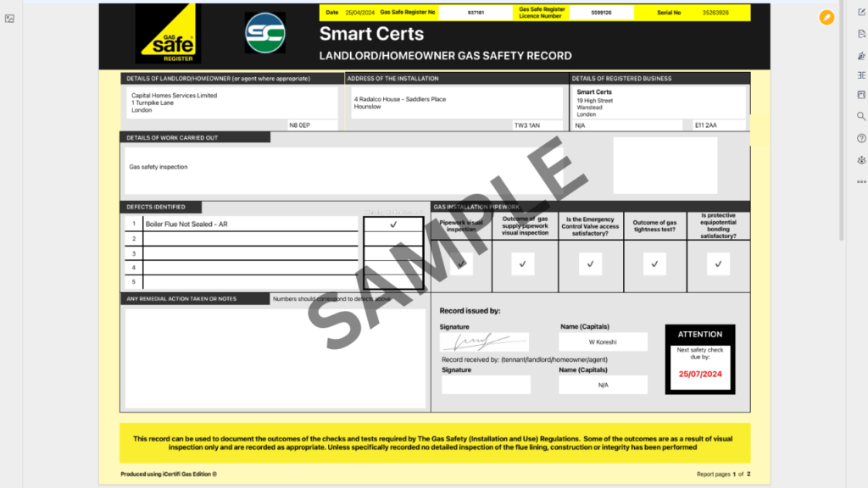868x488 pixels.
Task: Open the Help icon in the sidebar
Action: pos(861,138)
